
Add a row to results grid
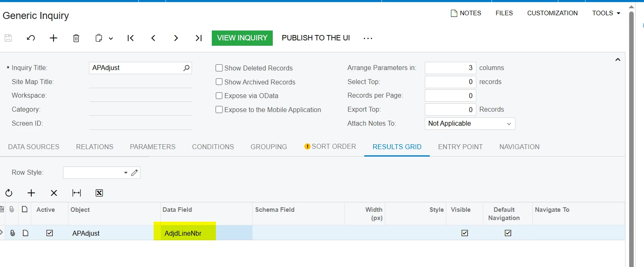[31, 193]
